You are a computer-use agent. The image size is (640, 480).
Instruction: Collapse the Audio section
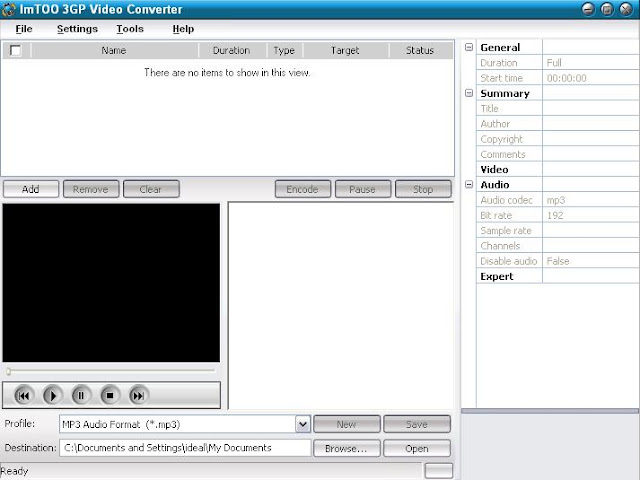(469, 184)
